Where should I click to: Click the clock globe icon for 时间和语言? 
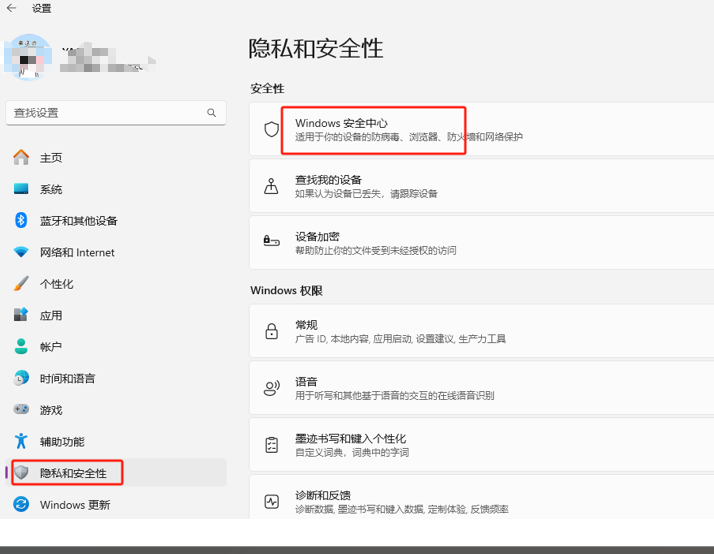tap(21, 378)
